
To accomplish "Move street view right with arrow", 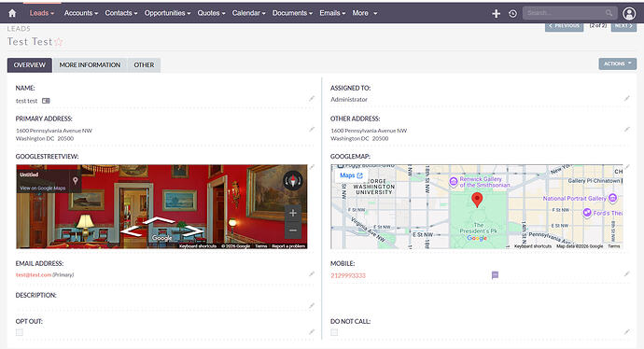I will (193, 231).
